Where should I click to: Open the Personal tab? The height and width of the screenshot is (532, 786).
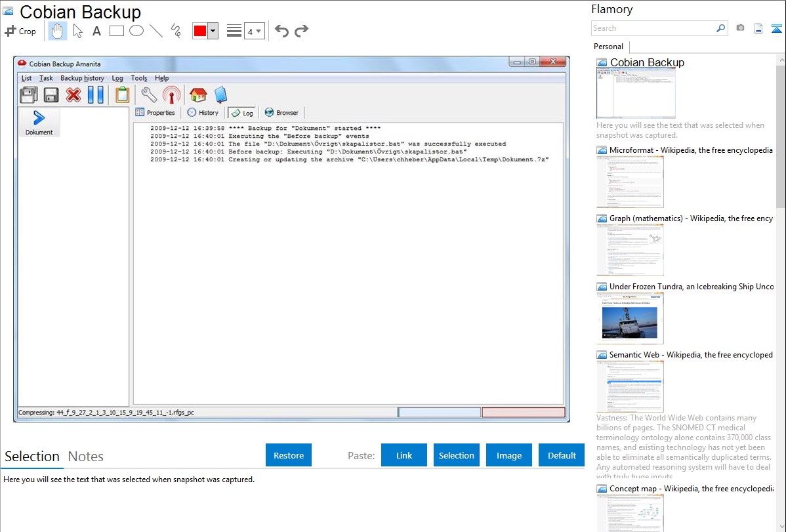609,47
